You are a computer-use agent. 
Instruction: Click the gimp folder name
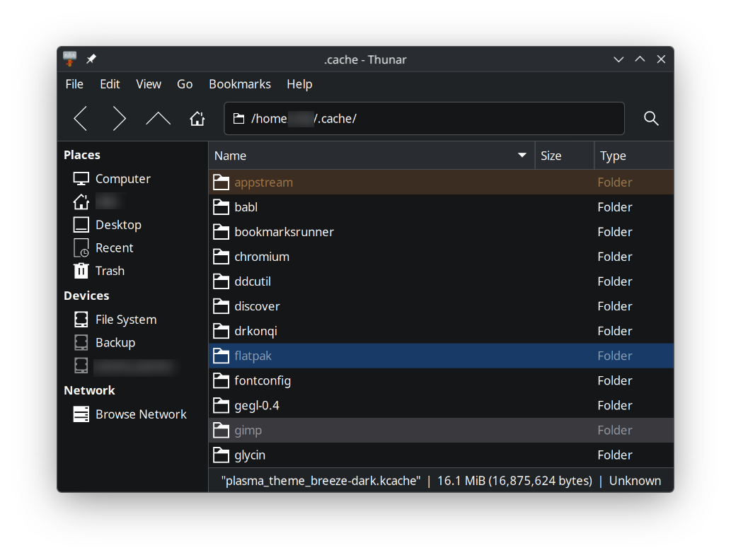coord(248,431)
